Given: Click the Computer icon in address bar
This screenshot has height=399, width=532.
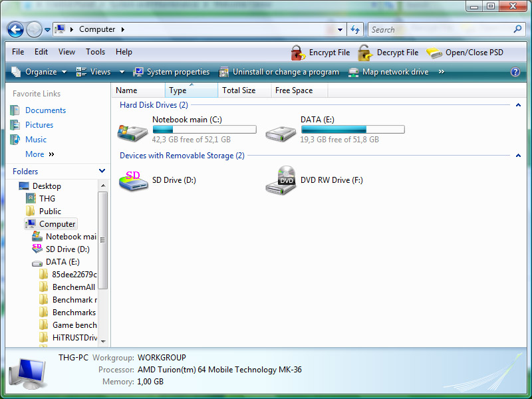Looking at the screenshot, I should 60,29.
